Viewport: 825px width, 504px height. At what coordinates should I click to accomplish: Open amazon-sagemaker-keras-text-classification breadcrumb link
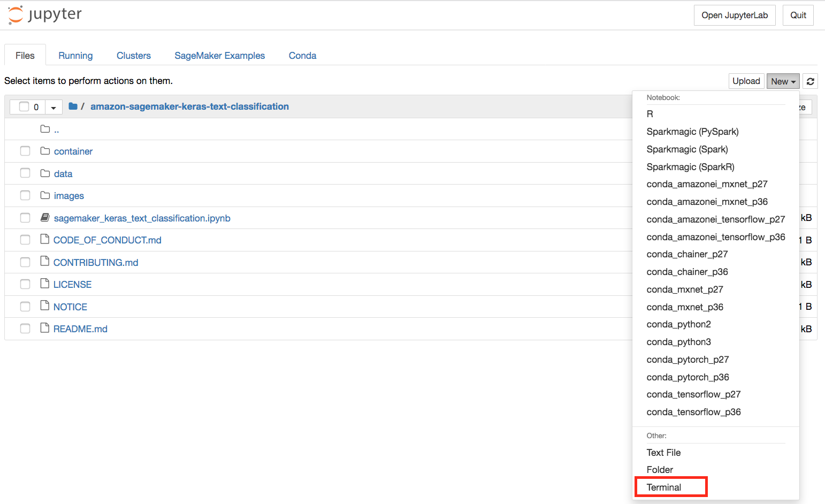(x=189, y=106)
